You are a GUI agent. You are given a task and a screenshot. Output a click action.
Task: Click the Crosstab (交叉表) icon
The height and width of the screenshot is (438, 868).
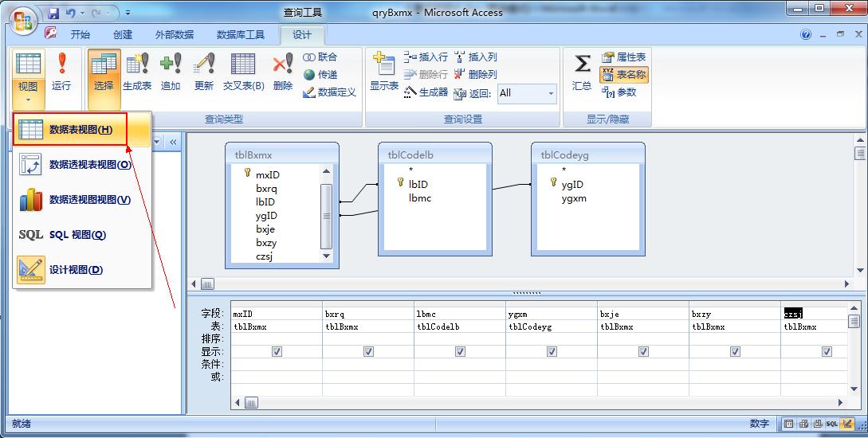244,72
